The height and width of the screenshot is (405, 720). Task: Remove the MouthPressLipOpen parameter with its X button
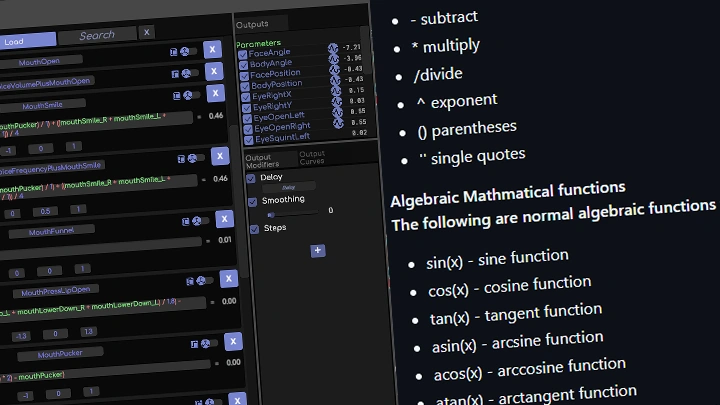(229, 279)
